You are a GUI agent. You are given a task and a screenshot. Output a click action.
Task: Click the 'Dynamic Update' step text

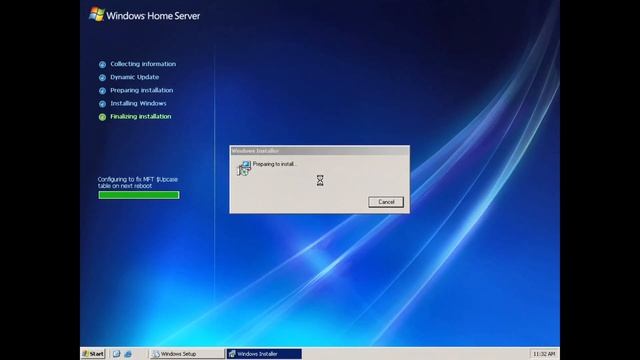pos(134,77)
